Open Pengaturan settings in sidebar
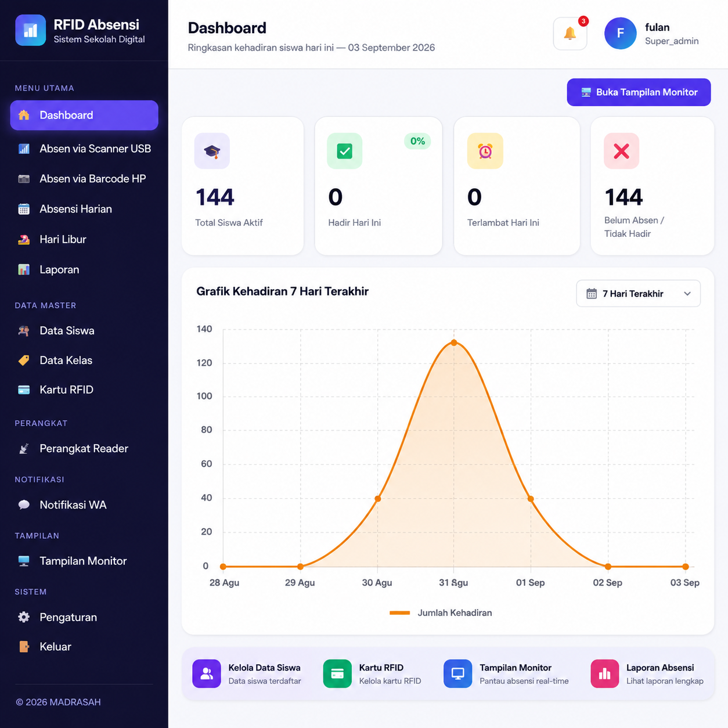Image resolution: width=728 pixels, height=728 pixels. (x=84, y=617)
